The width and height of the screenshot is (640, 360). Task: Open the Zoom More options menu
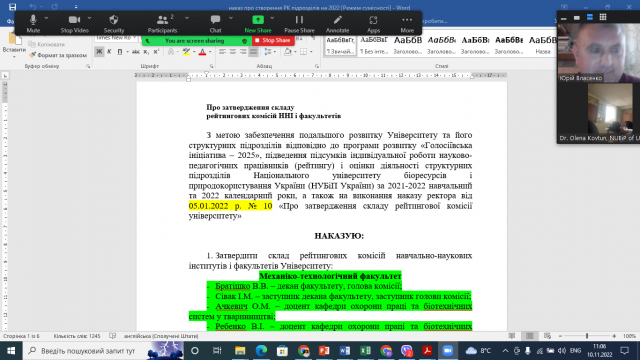407,23
